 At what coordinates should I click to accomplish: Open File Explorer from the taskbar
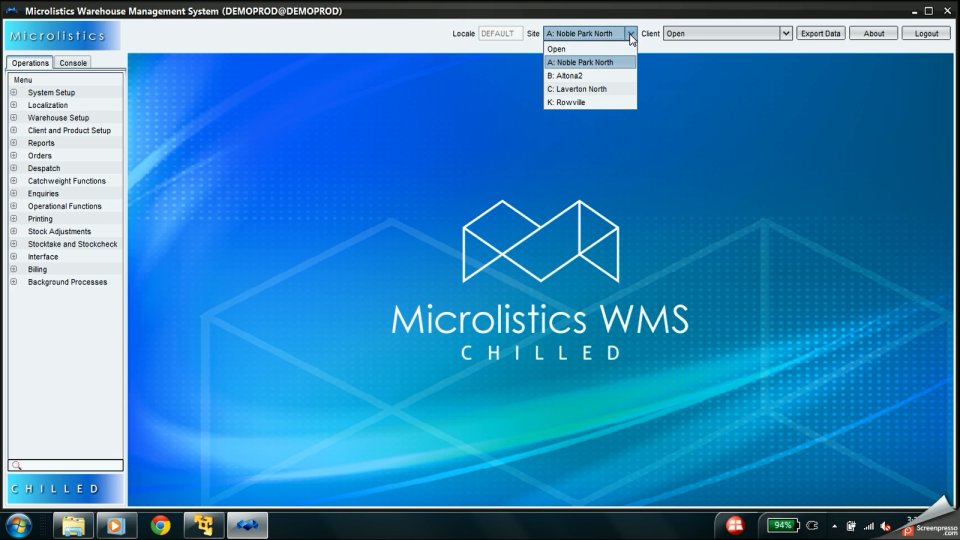pyautogui.click(x=73, y=525)
